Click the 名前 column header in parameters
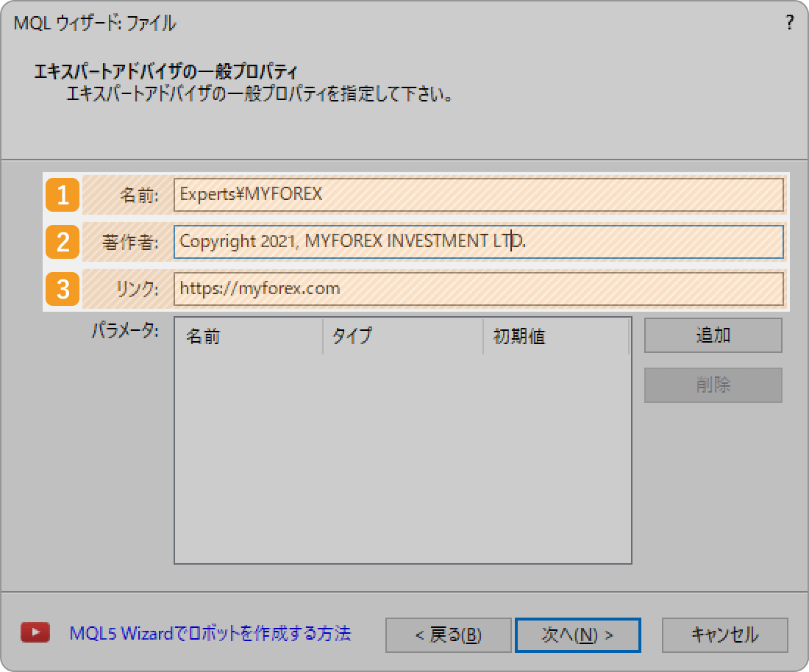This screenshot has height=672, width=809. coord(249,336)
